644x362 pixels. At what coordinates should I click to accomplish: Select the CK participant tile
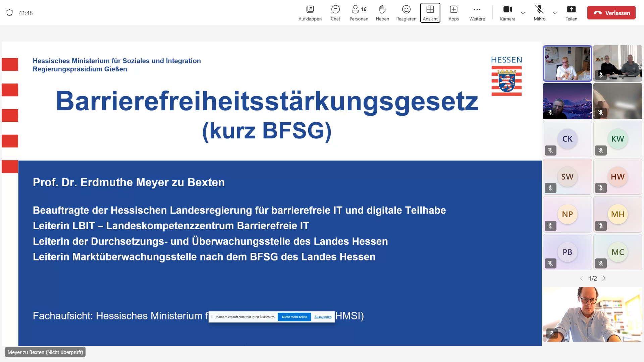click(x=567, y=139)
